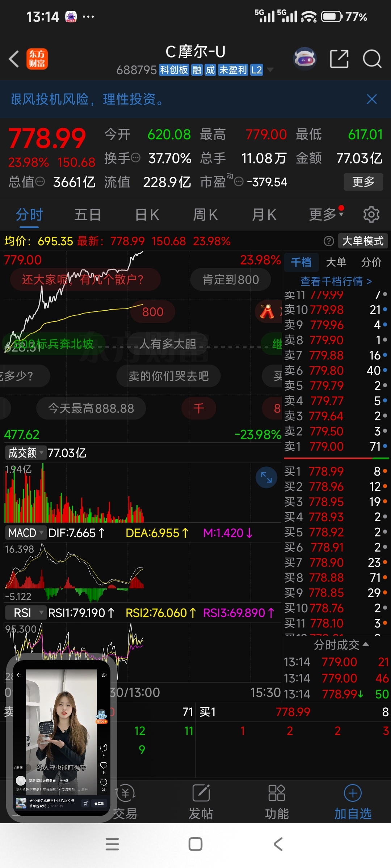Tap the Android back navigation arrow
This screenshot has height=868, width=391.
coord(278,844)
